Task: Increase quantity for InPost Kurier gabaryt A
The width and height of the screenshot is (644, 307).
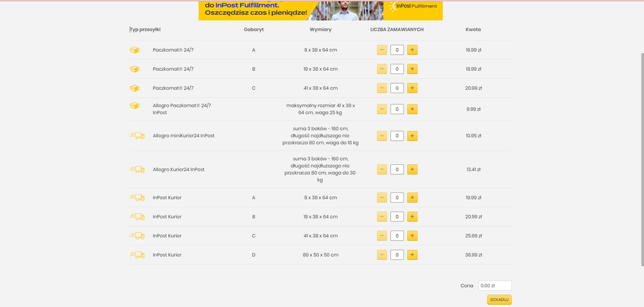Action: coord(413,198)
